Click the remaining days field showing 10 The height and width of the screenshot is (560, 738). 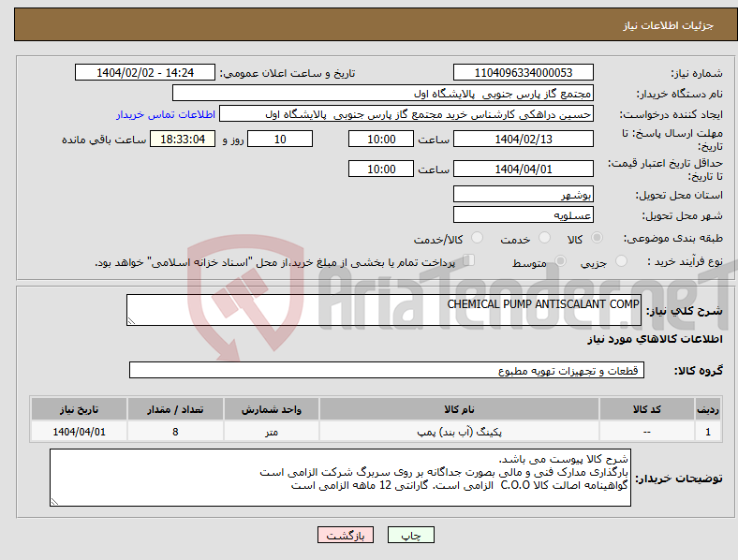click(280, 139)
